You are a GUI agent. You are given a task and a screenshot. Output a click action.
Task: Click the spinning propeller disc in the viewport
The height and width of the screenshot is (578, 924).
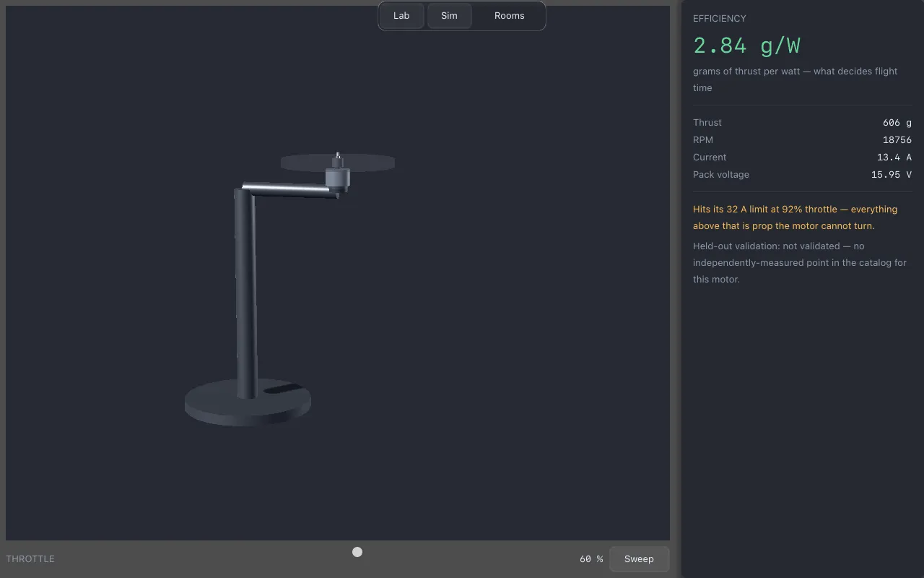338,163
